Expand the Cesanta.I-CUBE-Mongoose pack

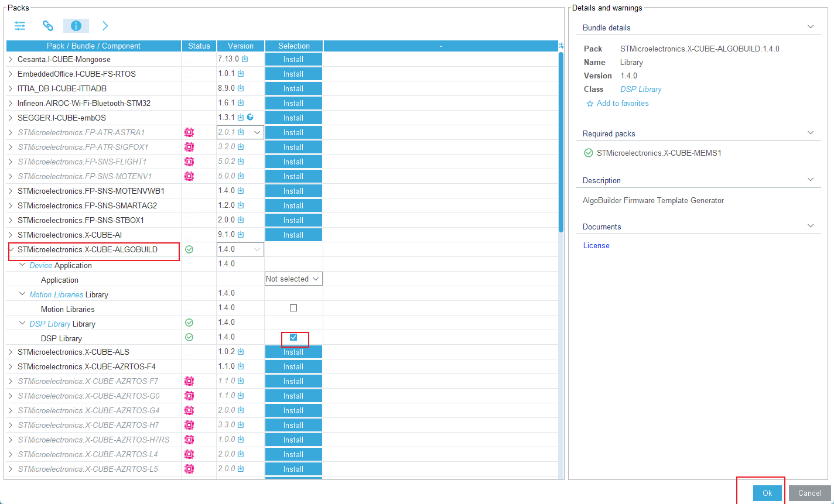tap(11, 59)
